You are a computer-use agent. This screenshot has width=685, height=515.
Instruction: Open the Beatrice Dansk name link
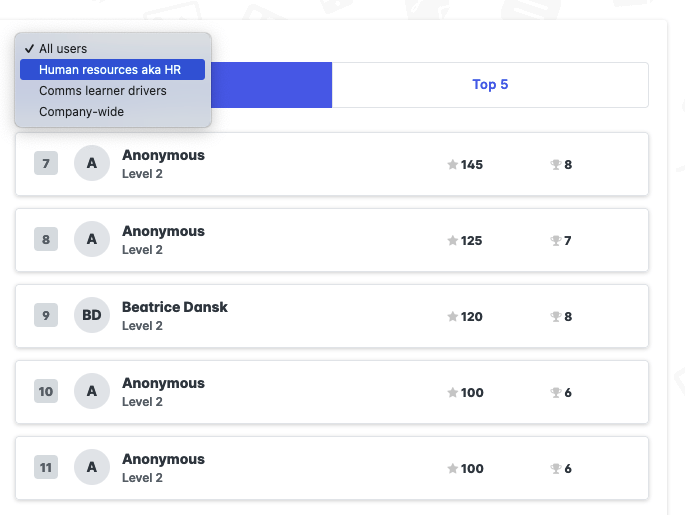[x=175, y=307]
